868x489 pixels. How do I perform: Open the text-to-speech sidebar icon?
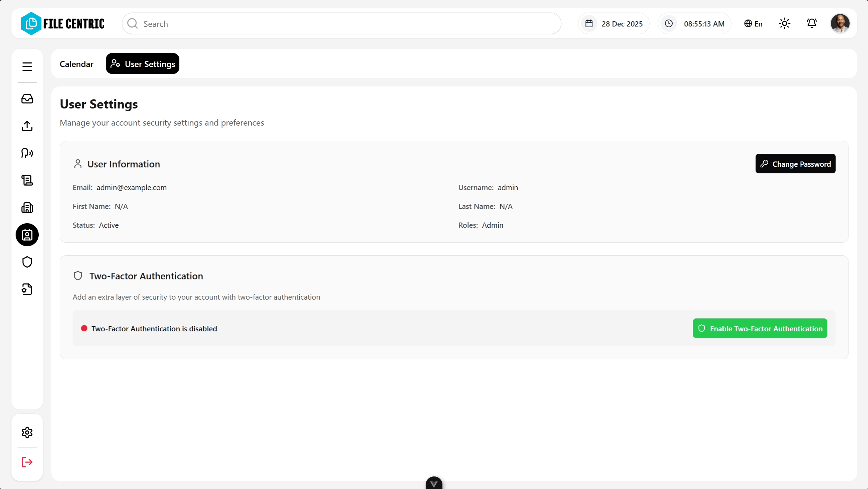pos(27,153)
